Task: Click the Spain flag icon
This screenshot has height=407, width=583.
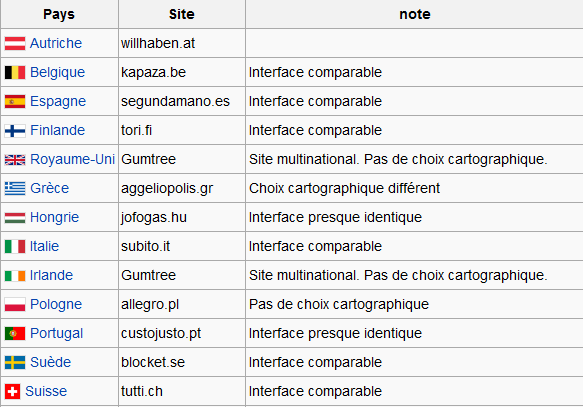Action: 15,101
